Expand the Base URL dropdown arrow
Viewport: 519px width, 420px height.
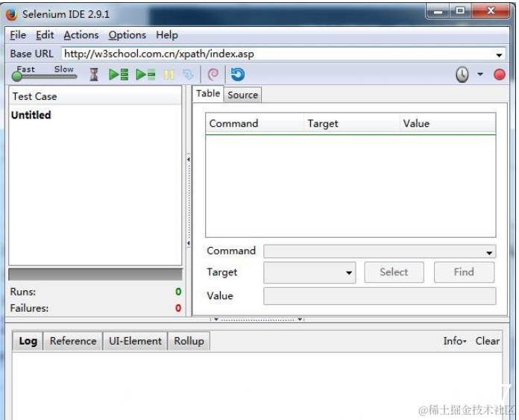point(499,55)
